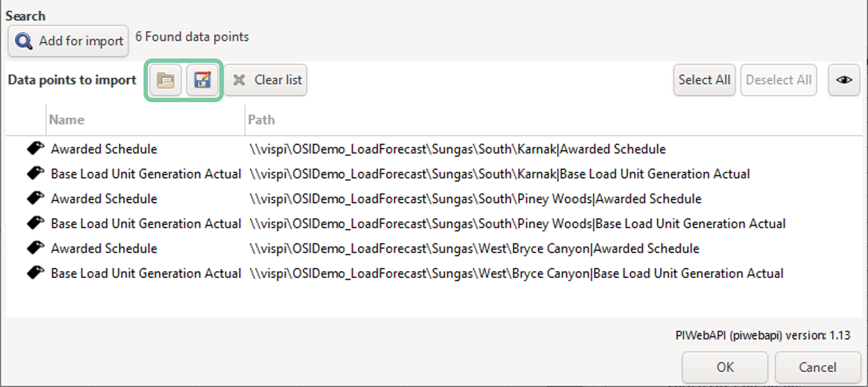The image size is (868, 387).
Task: Click tag icon of Karnak Awarded Schedule
Action: tap(35, 148)
